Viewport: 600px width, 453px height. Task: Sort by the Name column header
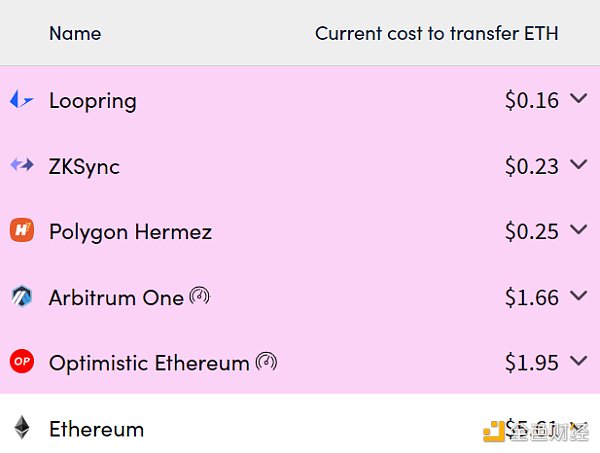click(x=75, y=33)
